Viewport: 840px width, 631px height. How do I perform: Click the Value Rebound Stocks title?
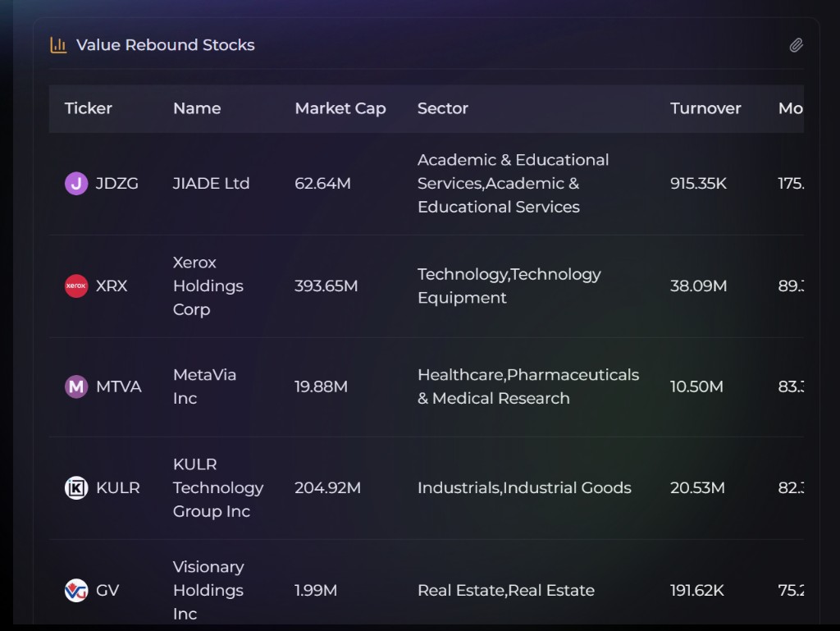click(166, 45)
